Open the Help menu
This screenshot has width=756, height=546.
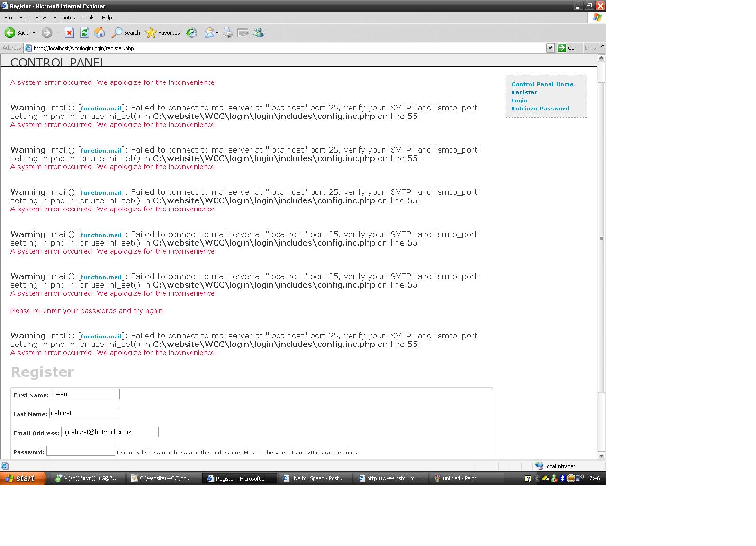107,18
